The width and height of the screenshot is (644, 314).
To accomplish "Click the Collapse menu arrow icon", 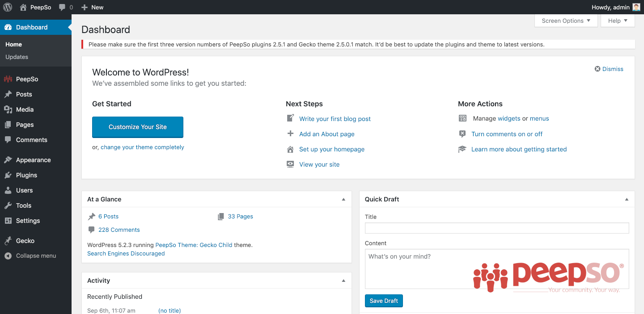I will coord(8,256).
